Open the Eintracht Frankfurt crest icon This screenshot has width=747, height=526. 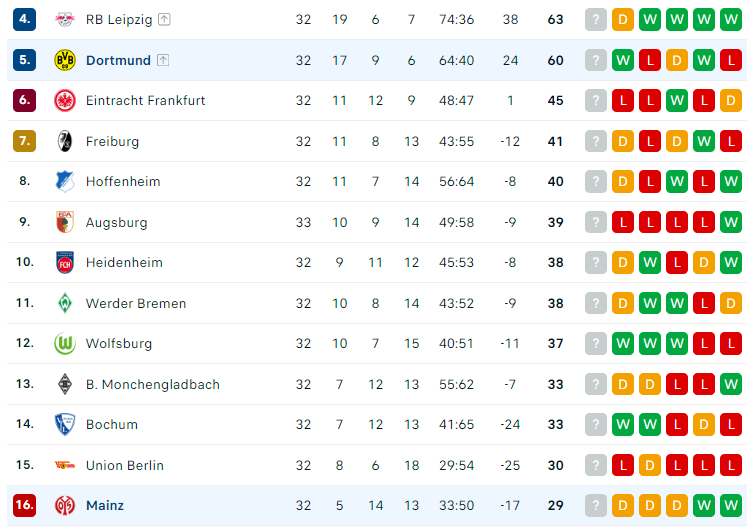coord(65,101)
